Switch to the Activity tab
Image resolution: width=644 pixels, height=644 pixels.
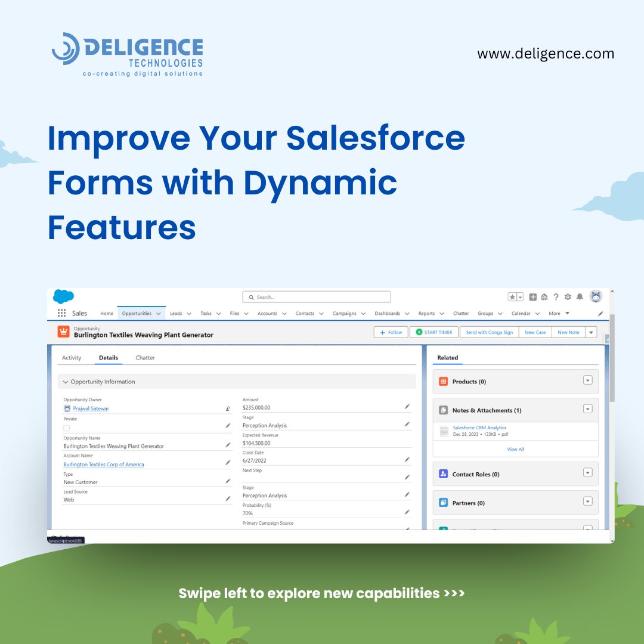tap(72, 358)
